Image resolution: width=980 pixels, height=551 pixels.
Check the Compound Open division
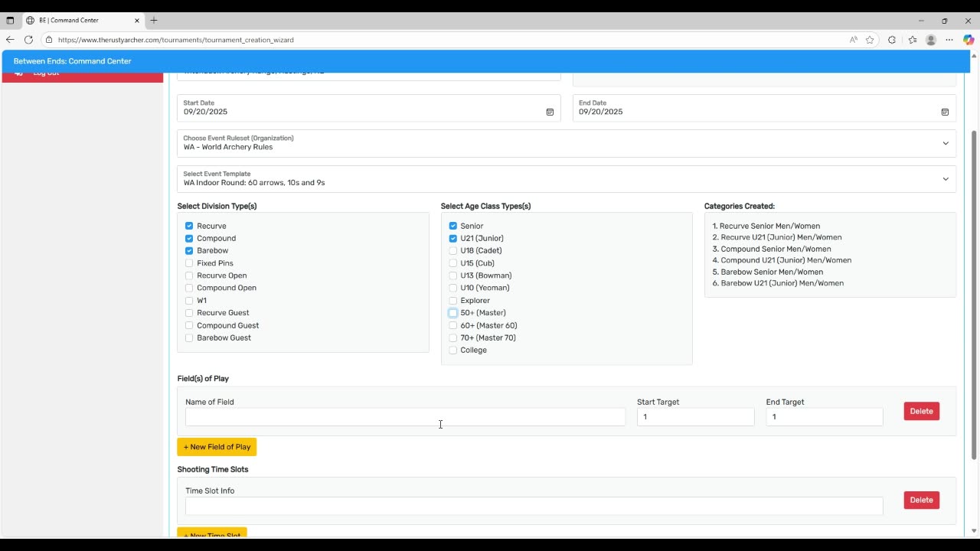click(x=189, y=288)
